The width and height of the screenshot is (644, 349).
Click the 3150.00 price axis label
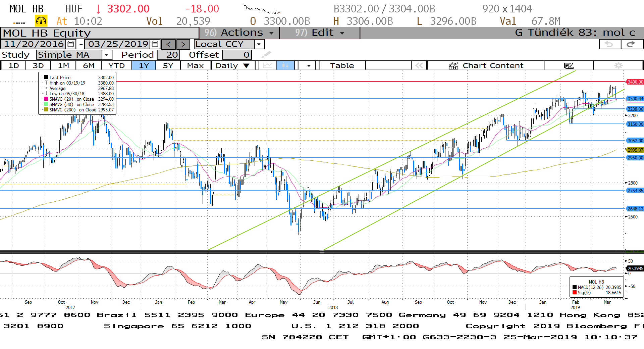click(x=635, y=124)
